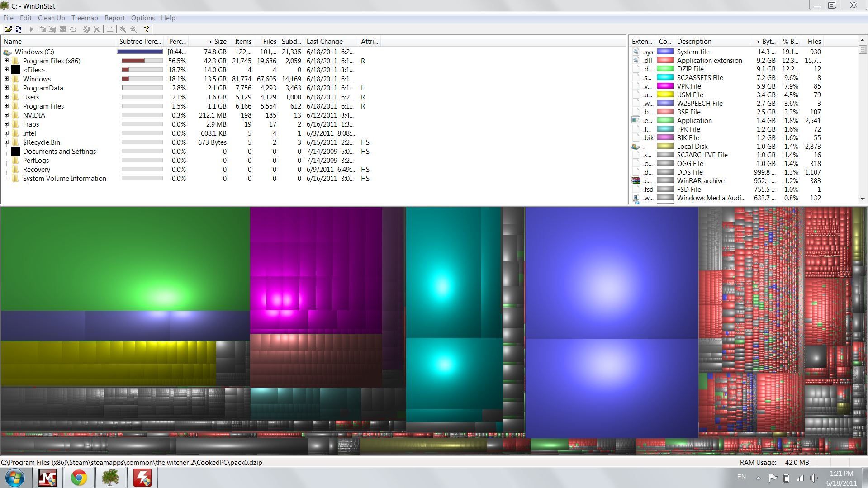Expand the Fraps folder node
The image size is (868, 488).
tap(7, 124)
